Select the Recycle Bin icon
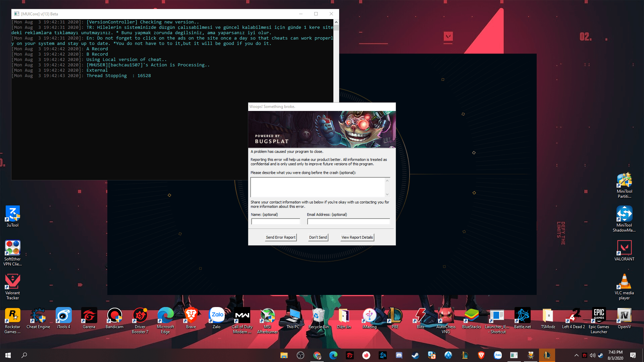 pyautogui.click(x=318, y=318)
